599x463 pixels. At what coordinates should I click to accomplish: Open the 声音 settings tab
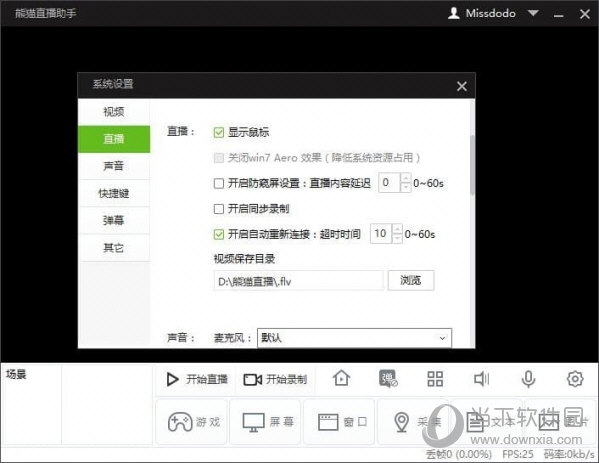pyautogui.click(x=114, y=166)
